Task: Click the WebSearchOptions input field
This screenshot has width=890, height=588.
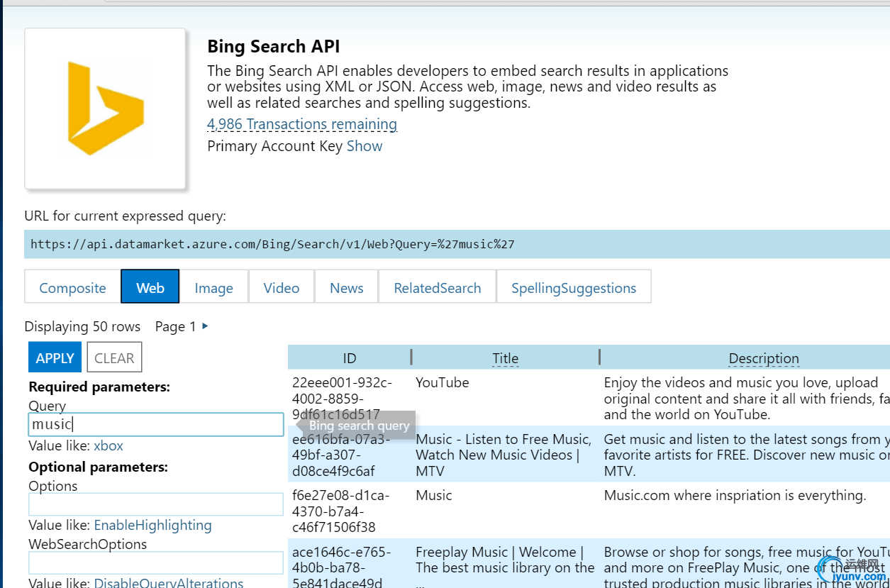Action: click(x=155, y=562)
